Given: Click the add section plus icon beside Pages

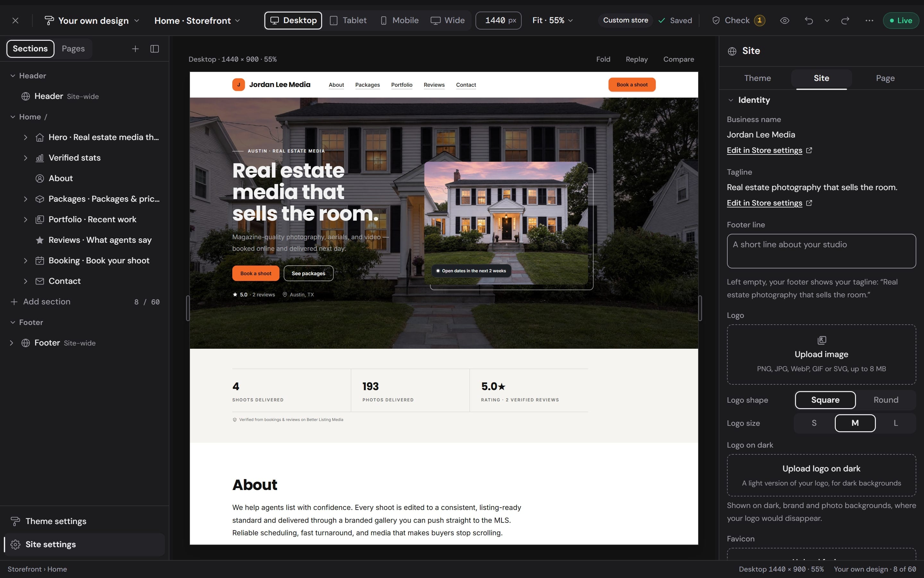Looking at the screenshot, I should [135, 49].
